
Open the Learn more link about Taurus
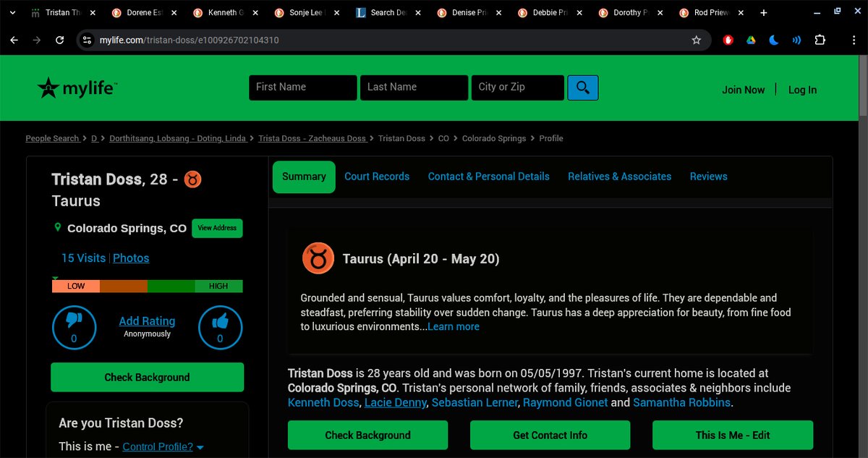454,327
